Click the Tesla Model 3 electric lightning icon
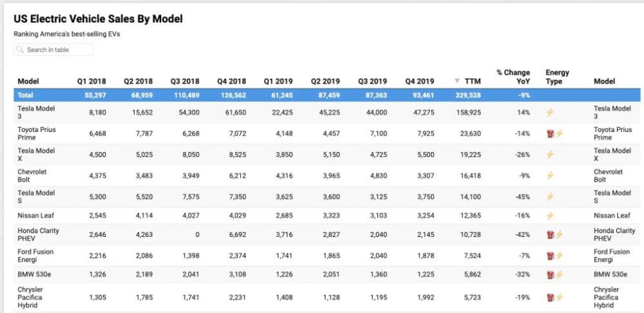Viewport: 644px width, 313px height. (550, 113)
